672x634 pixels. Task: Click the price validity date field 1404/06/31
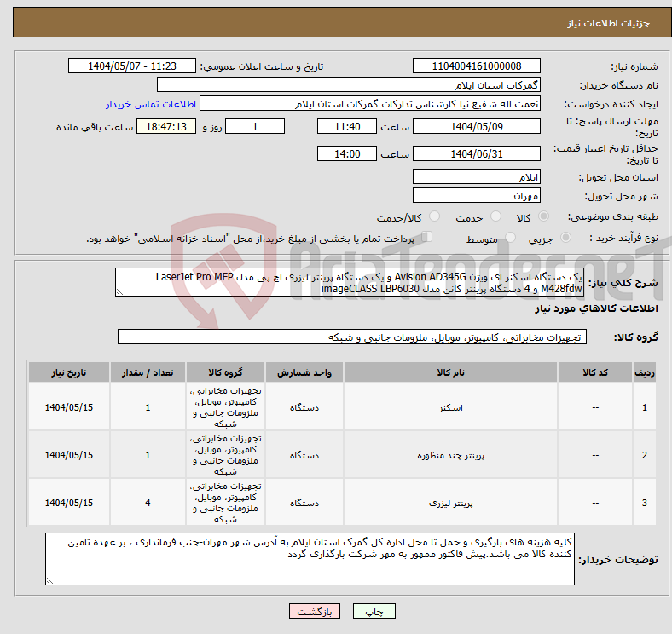tap(476, 154)
